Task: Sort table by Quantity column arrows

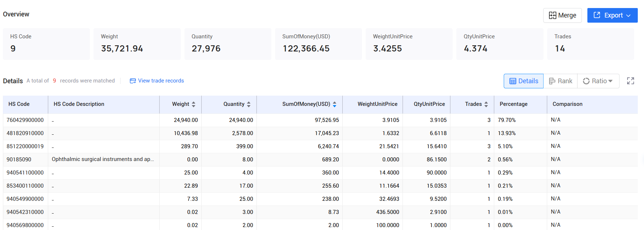Action: tap(249, 104)
